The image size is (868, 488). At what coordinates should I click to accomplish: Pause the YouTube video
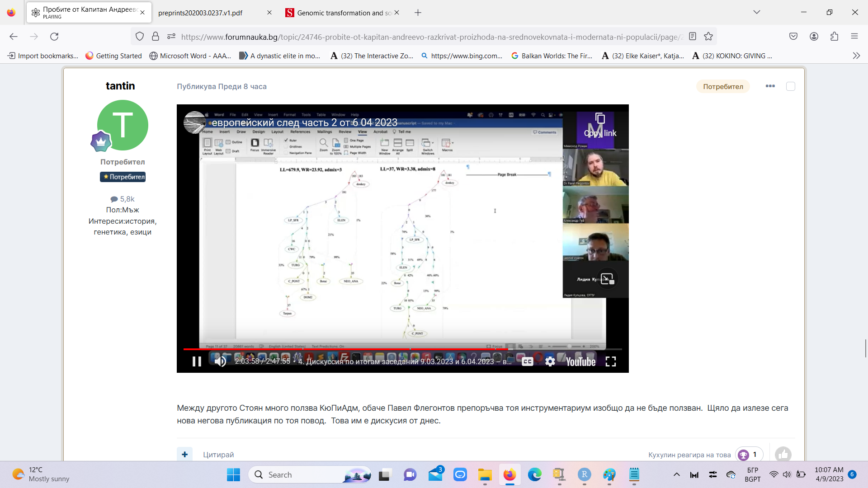pyautogui.click(x=197, y=361)
